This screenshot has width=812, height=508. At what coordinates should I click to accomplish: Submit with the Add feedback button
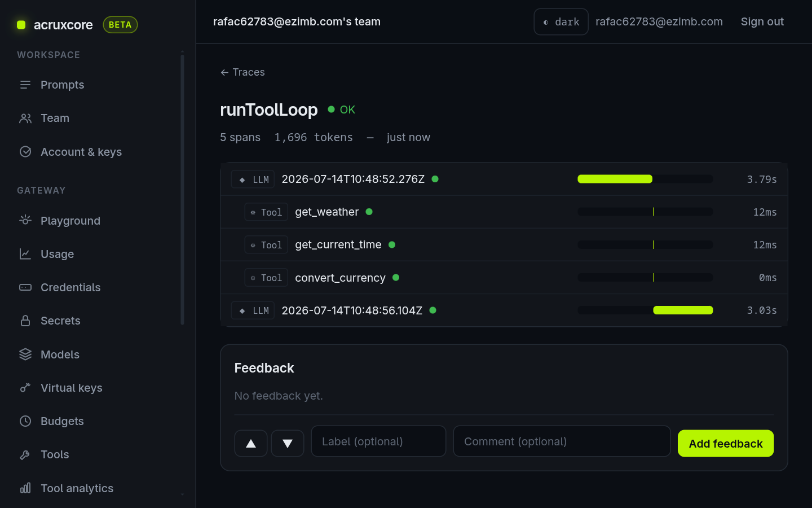(726, 443)
